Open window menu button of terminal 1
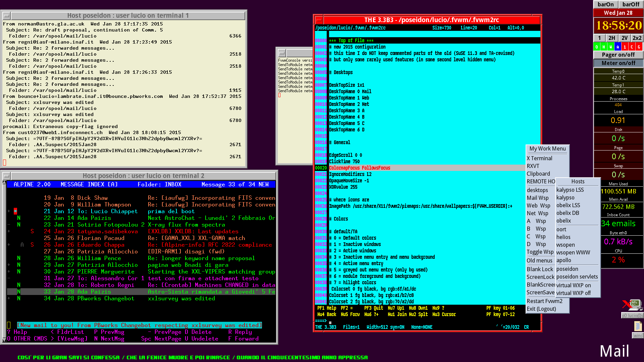The width and height of the screenshot is (644, 362). [x=6, y=16]
